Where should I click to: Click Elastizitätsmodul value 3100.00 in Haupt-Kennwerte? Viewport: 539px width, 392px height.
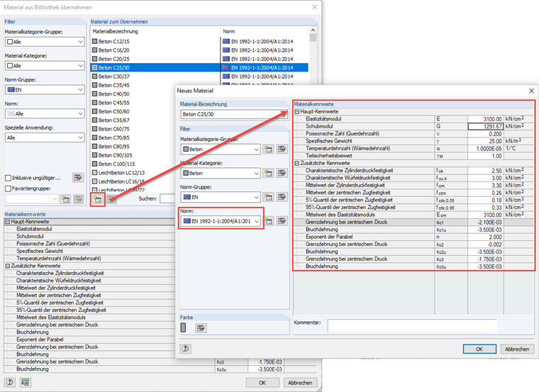(x=486, y=119)
